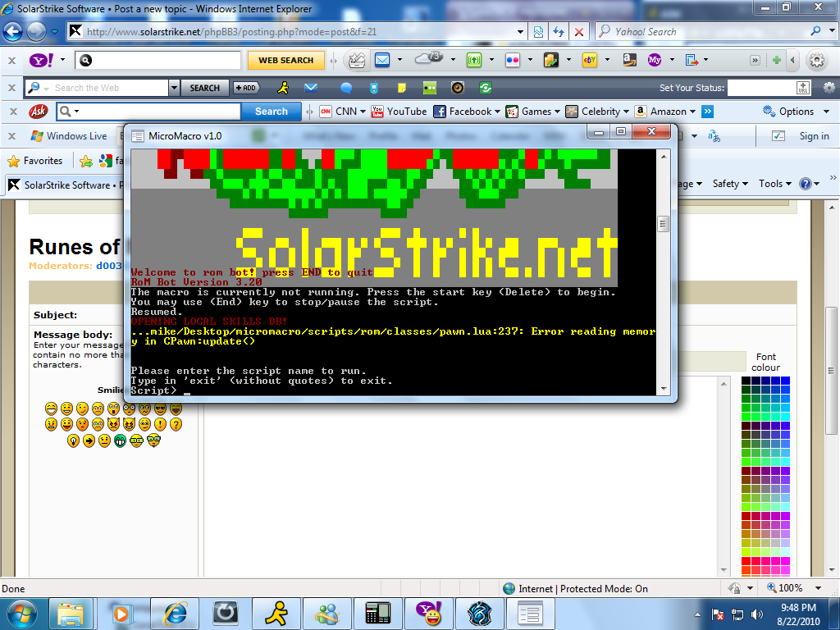Image resolution: width=840 pixels, height=630 pixels.
Task: Click the +ADD button in AIM toolbar
Action: click(x=246, y=87)
